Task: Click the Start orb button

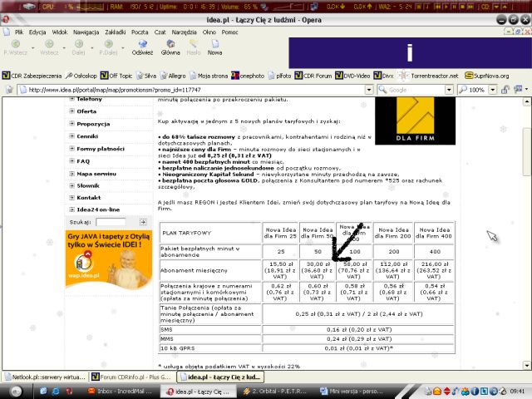Action: [x=16, y=392]
